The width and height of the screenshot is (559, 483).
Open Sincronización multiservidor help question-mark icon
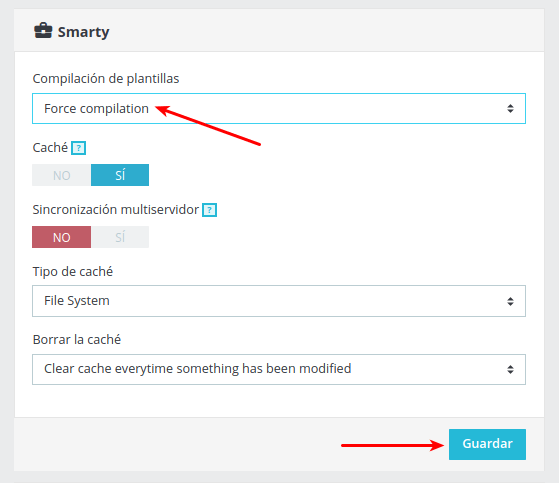pyautogui.click(x=210, y=210)
